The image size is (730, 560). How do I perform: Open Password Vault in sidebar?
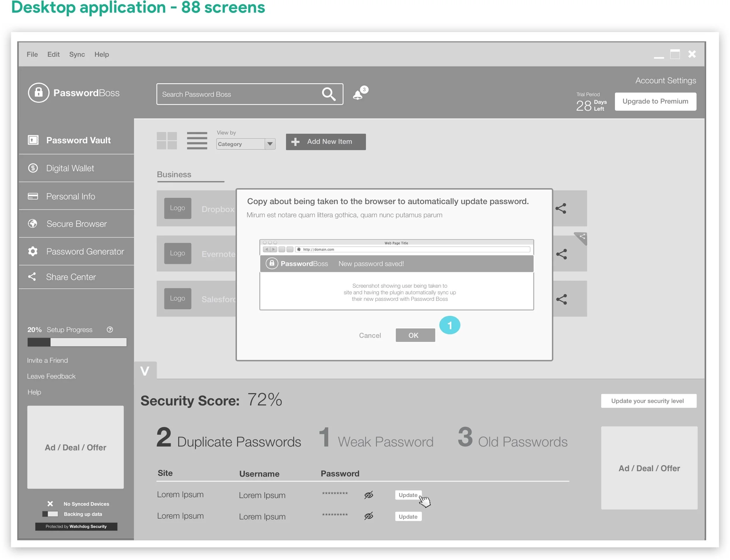77,140
